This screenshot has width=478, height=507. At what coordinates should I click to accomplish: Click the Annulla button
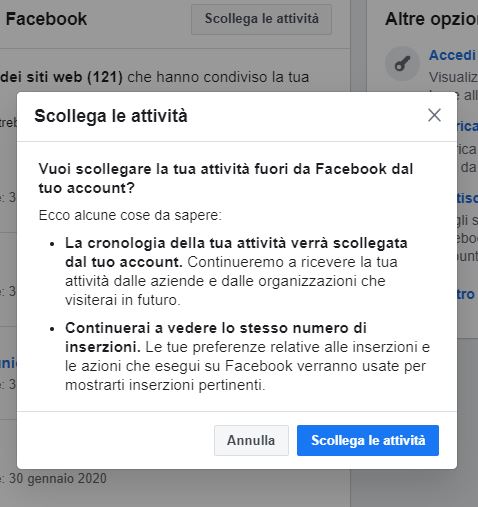tap(251, 440)
